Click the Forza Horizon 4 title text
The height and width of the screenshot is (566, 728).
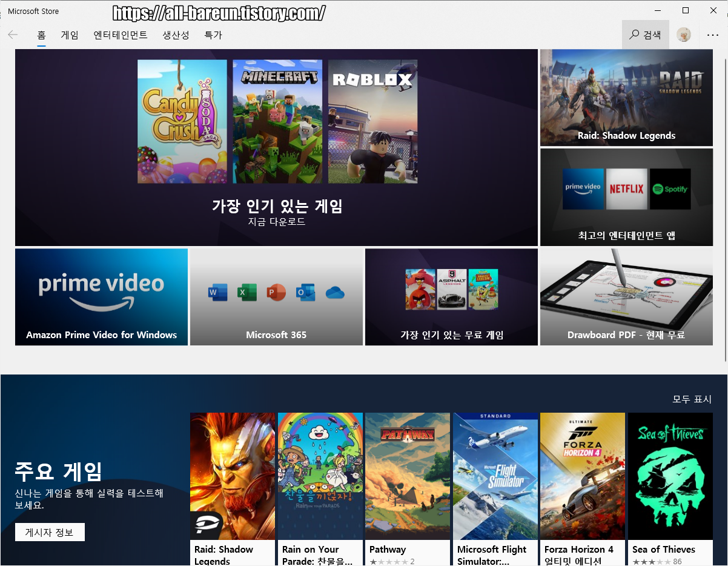click(579, 555)
